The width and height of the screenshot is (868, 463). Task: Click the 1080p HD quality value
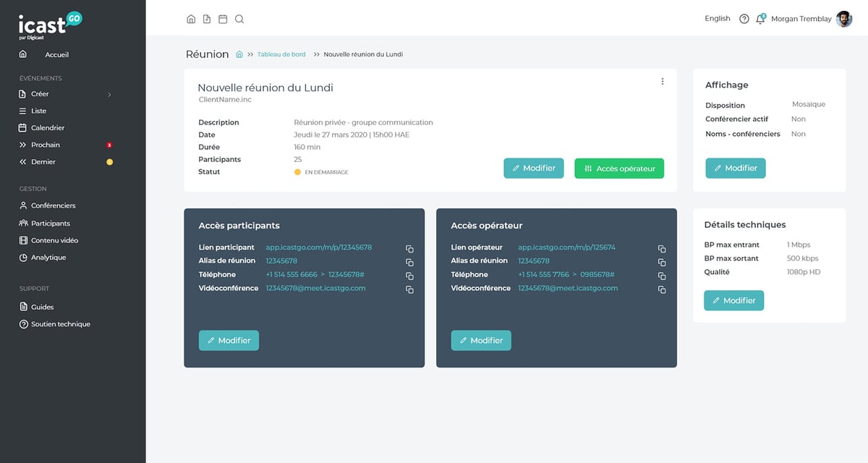804,272
